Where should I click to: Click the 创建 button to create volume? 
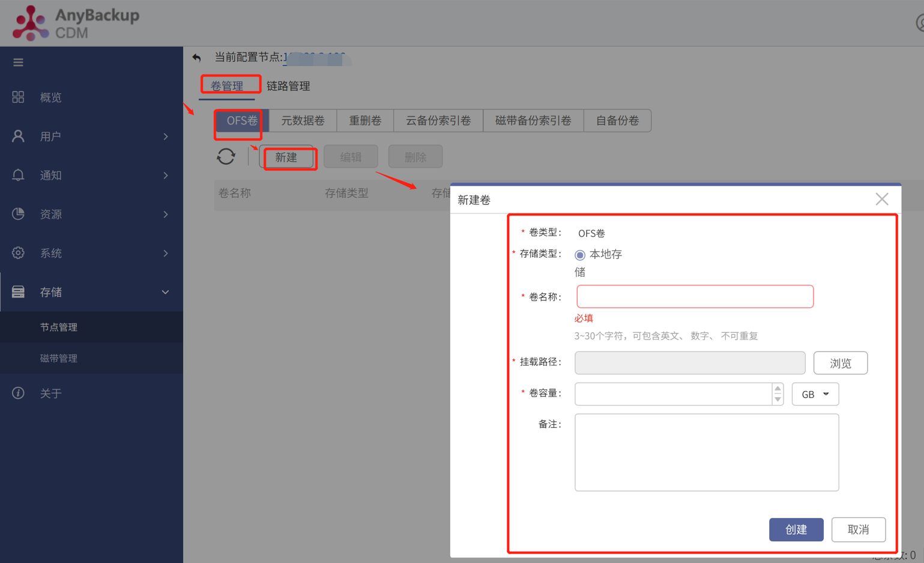pyautogui.click(x=796, y=529)
